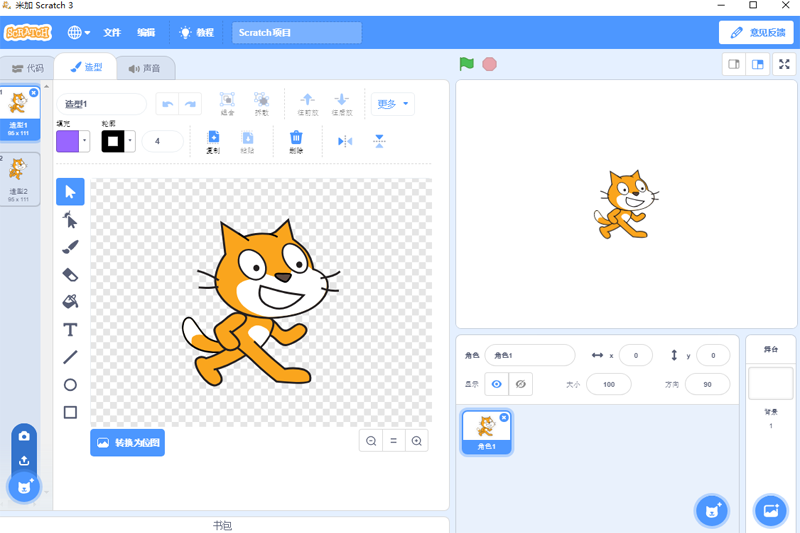Click the sprite name field 角色1
The image size is (800, 533).
(x=530, y=355)
